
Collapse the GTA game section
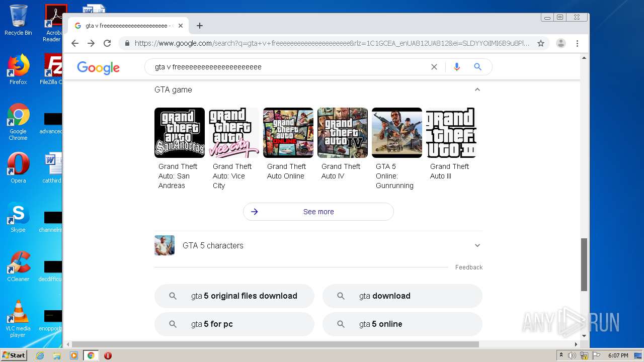click(477, 89)
